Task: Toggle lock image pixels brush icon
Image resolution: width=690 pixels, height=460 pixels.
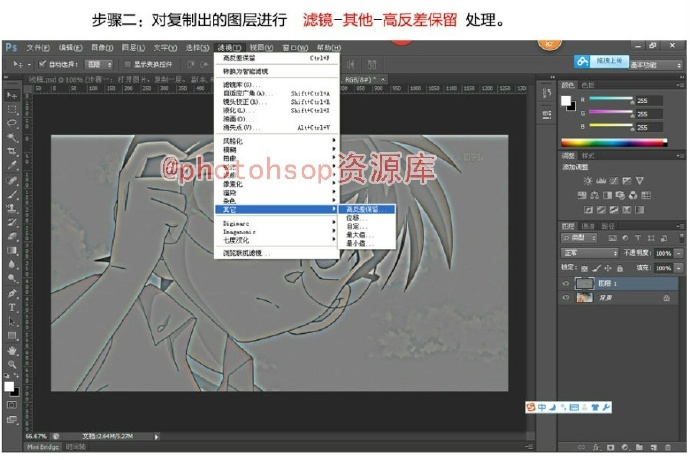Action: [596, 268]
